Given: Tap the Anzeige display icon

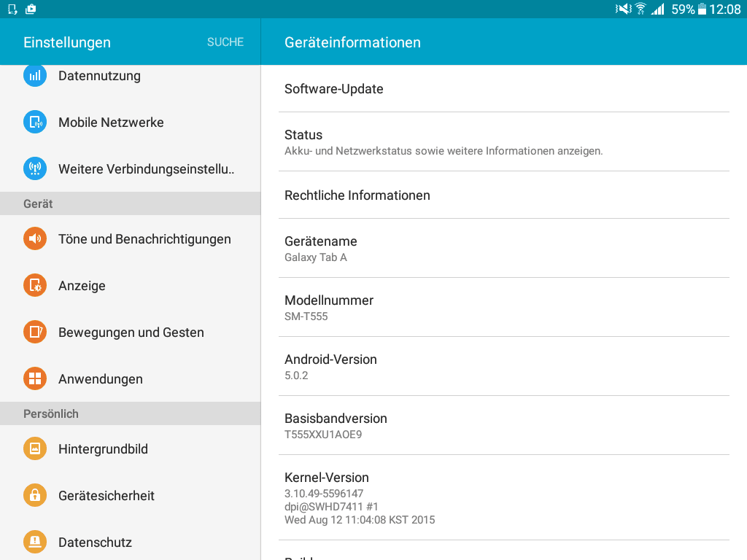Looking at the screenshot, I should click(35, 285).
